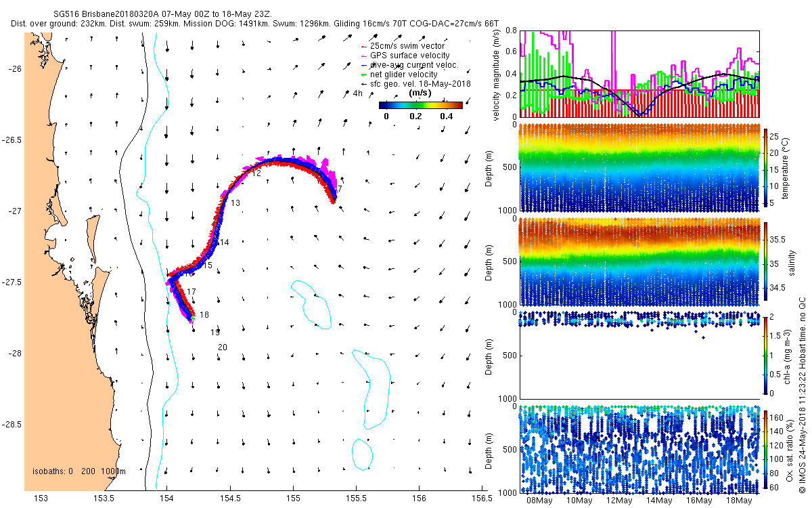
Task: Click the 'isobaths: 0 200 1000m' caption
Action: 79,471
